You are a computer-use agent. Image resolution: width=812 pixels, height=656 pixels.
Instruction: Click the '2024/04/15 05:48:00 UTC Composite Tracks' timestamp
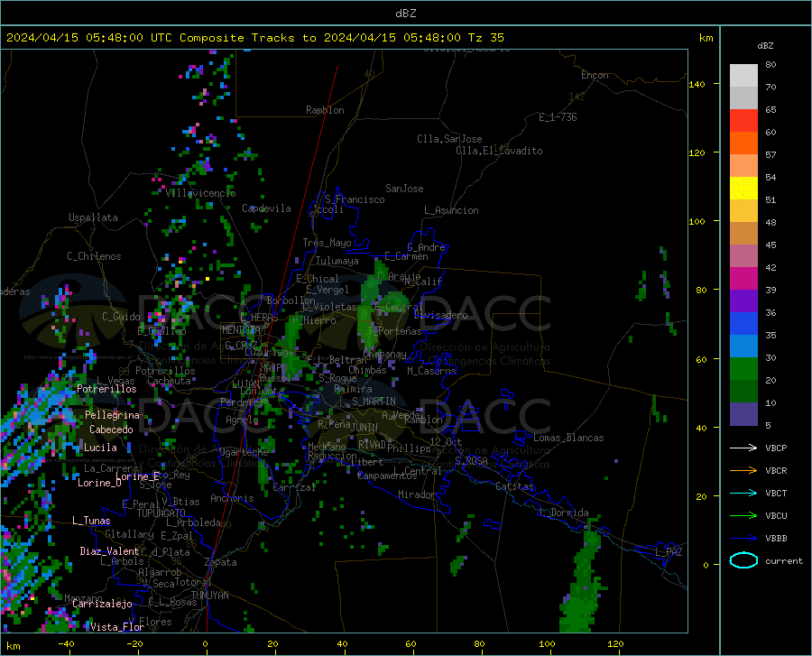(157, 38)
